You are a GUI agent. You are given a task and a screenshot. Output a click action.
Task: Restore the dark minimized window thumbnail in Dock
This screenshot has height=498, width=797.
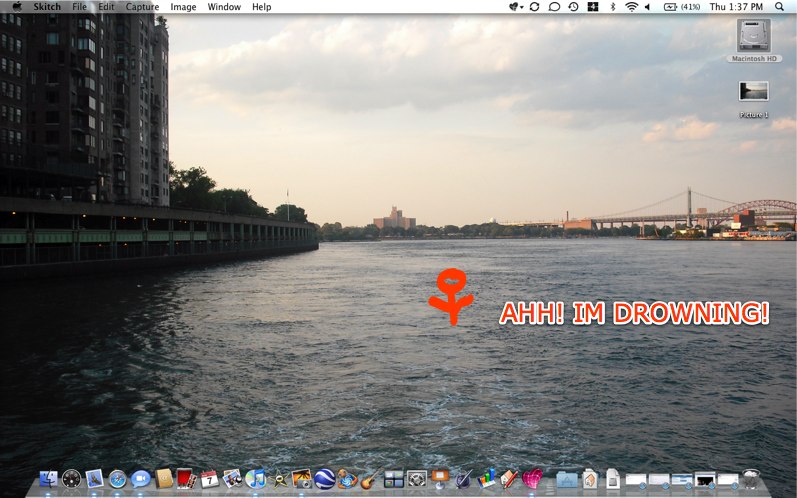pos(705,479)
